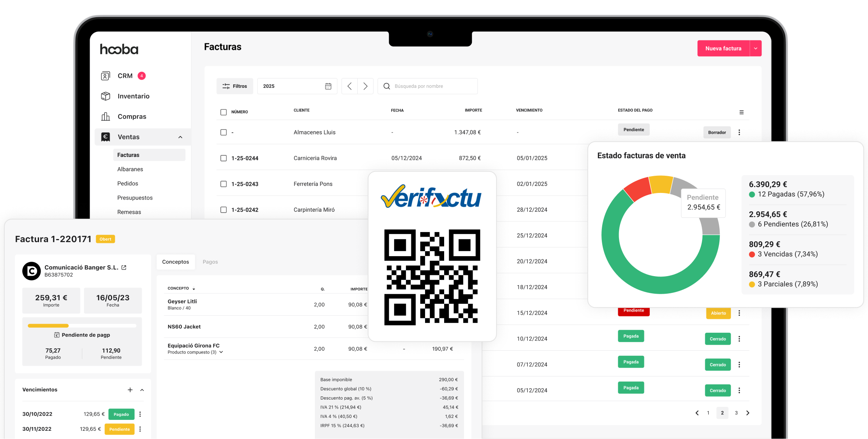Click the Borrador status button
The width and height of the screenshot is (868, 439).
[717, 132]
